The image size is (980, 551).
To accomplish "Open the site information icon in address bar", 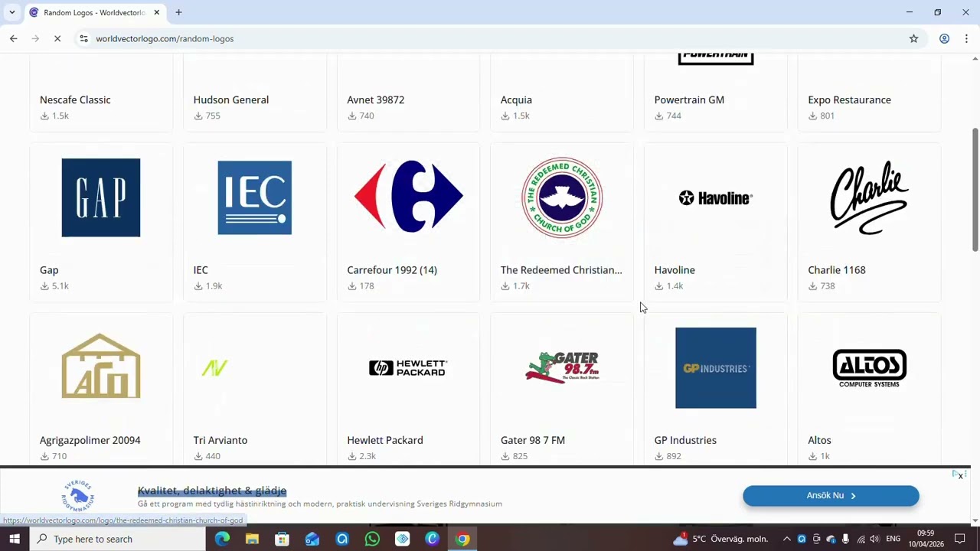I will point(83,38).
